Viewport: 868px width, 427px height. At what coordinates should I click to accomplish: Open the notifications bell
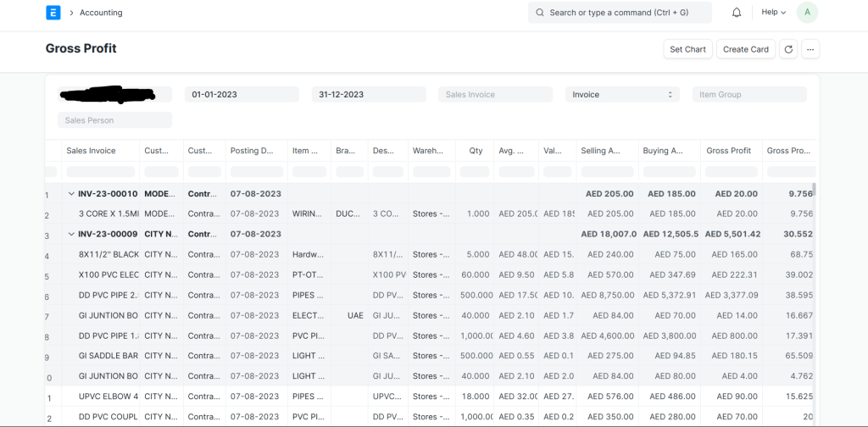click(737, 12)
